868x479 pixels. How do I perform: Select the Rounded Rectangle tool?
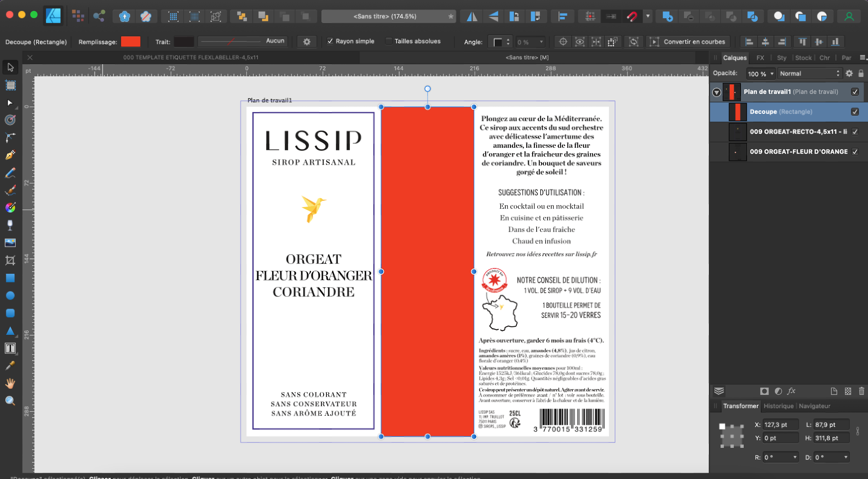coord(10,313)
